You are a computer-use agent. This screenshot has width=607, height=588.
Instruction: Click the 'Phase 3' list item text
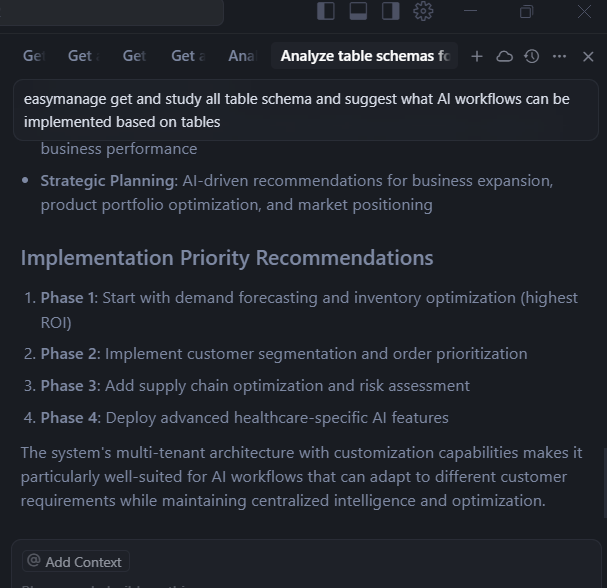255,386
